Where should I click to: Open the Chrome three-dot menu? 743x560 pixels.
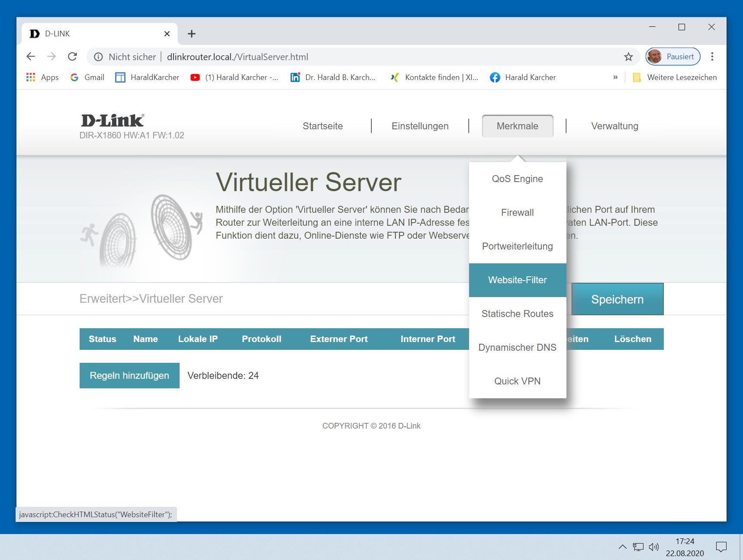(712, 57)
